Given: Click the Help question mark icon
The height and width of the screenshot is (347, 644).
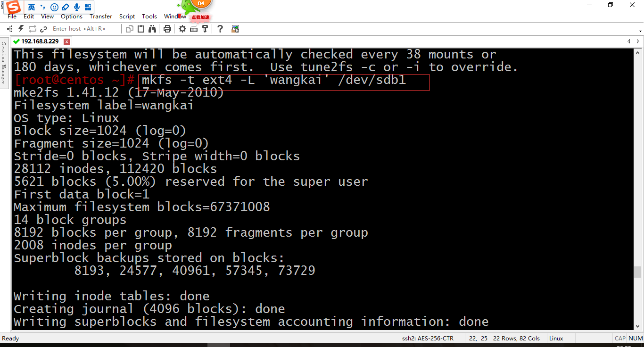Looking at the screenshot, I should 220,29.
